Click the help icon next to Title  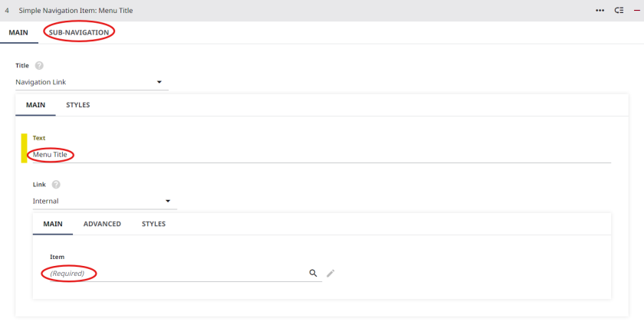tap(39, 66)
